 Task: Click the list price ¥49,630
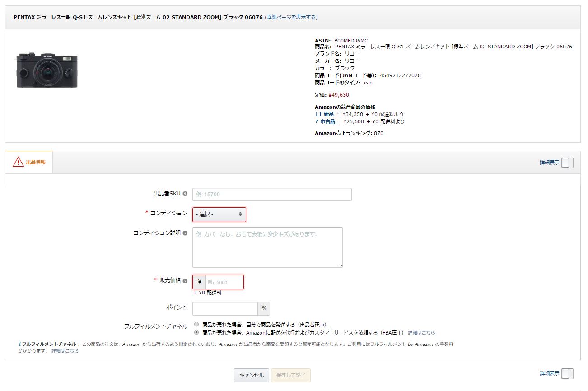(339, 95)
